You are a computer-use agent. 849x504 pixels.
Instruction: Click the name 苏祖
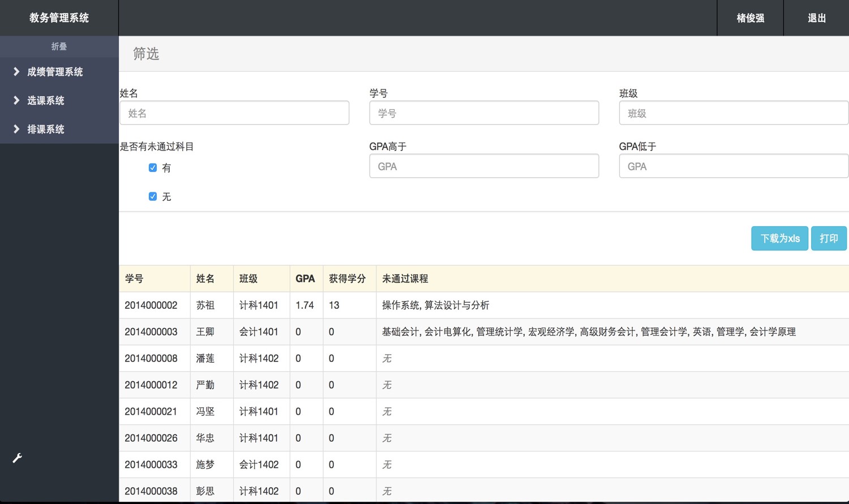point(205,305)
